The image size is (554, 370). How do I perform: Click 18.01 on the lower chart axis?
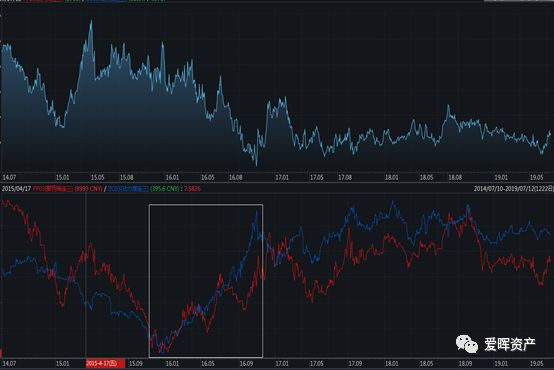391,363
